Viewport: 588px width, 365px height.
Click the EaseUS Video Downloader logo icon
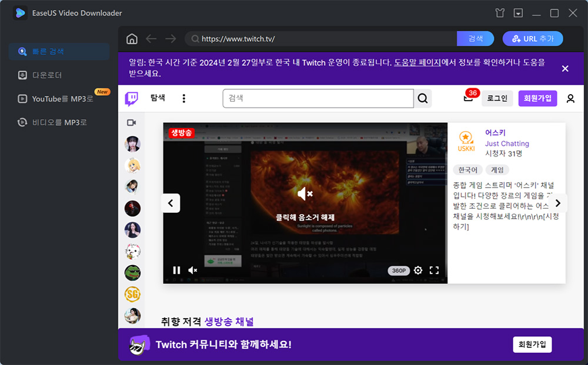point(20,13)
